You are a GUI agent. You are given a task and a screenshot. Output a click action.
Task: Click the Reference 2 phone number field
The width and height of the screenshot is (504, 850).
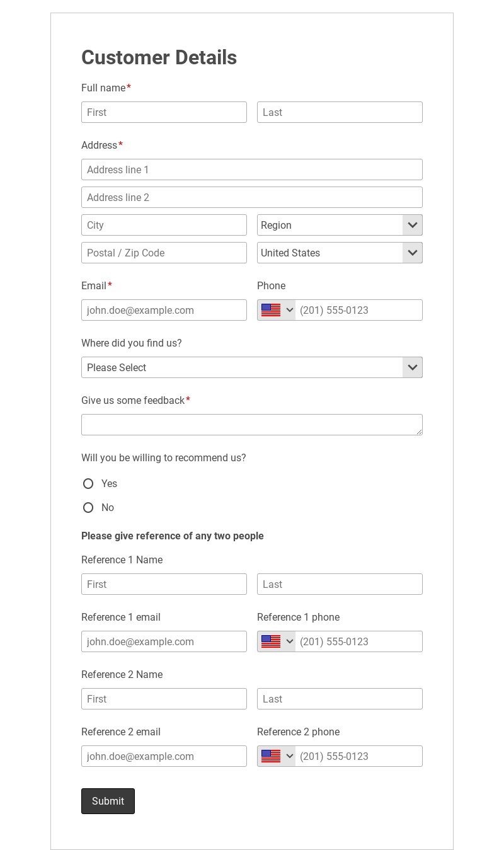click(358, 756)
